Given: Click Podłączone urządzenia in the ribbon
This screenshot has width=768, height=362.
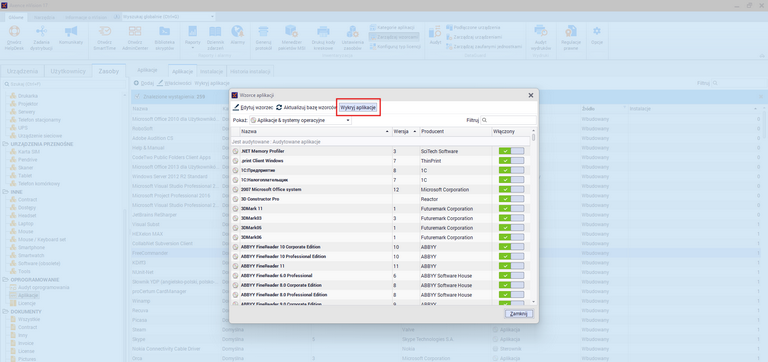Looking at the screenshot, I should (x=473, y=27).
